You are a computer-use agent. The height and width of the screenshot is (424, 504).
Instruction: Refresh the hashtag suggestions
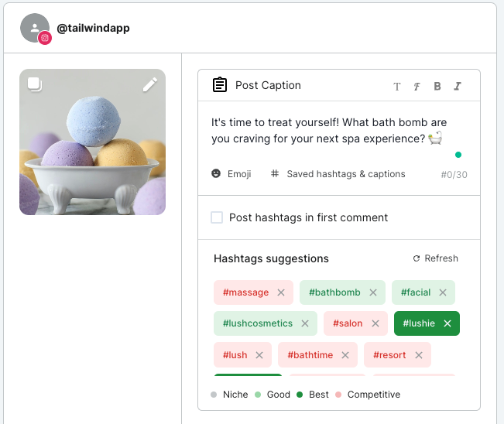point(435,258)
